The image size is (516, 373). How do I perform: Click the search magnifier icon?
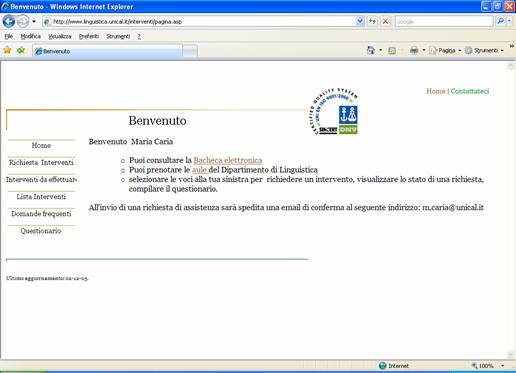500,22
